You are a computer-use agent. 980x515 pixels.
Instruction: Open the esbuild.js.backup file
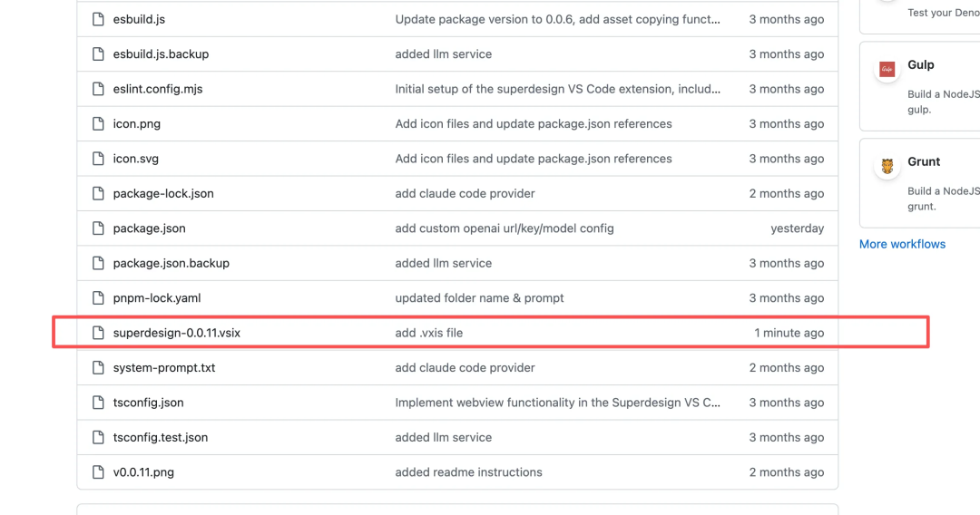click(x=161, y=54)
